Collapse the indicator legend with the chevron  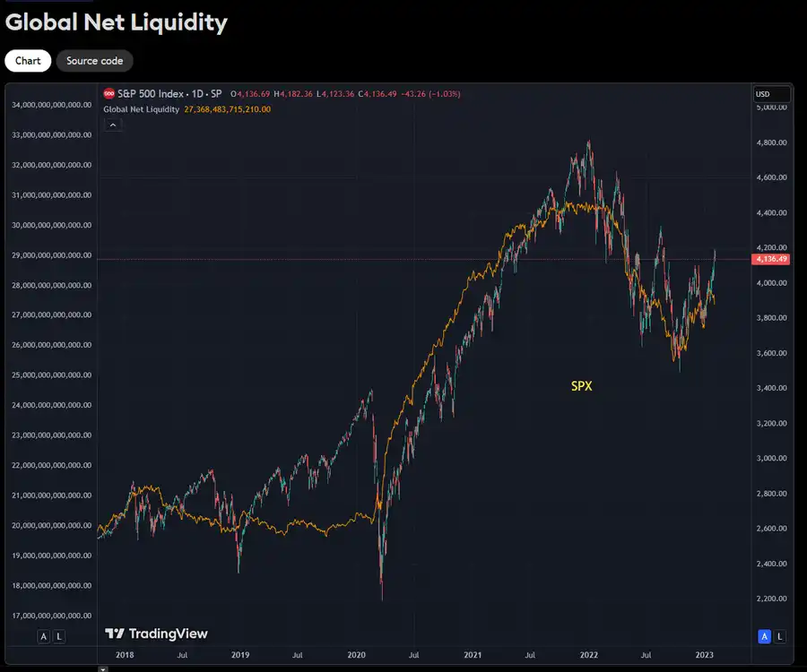pyautogui.click(x=113, y=125)
